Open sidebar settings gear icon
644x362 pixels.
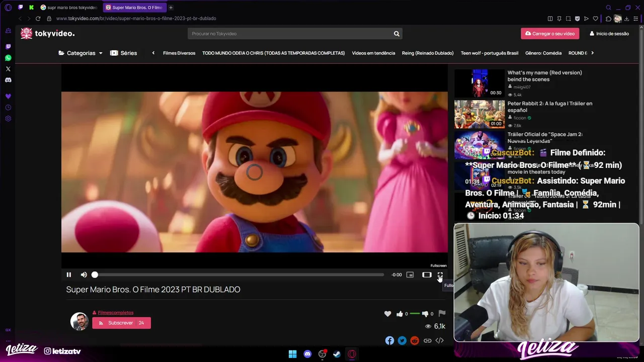point(8,119)
